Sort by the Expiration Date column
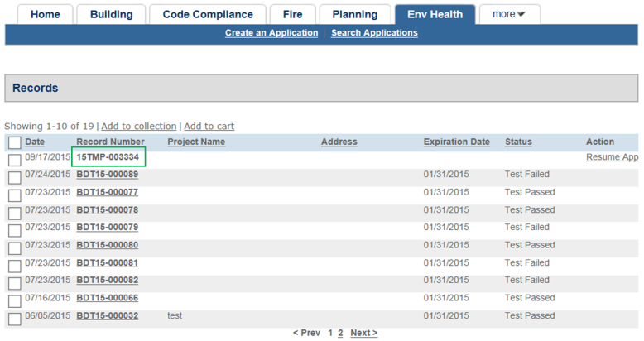This screenshot has width=644, height=341. pos(456,142)
